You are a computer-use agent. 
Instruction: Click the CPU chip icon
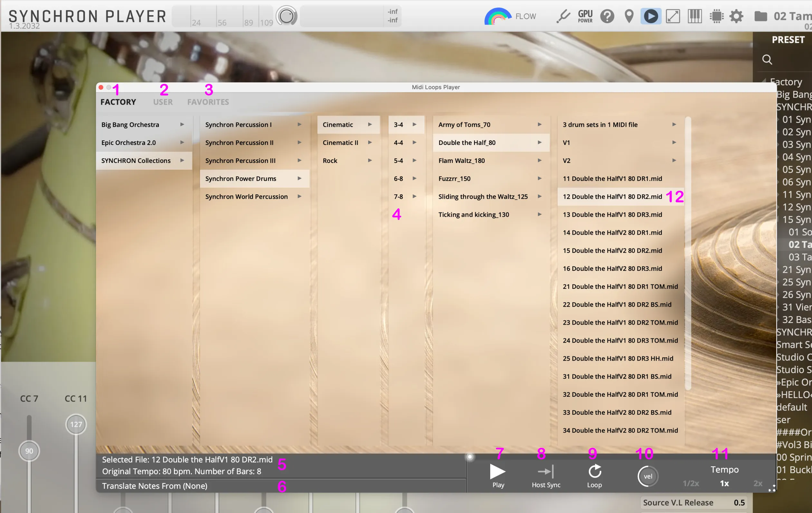pos(717,16)
